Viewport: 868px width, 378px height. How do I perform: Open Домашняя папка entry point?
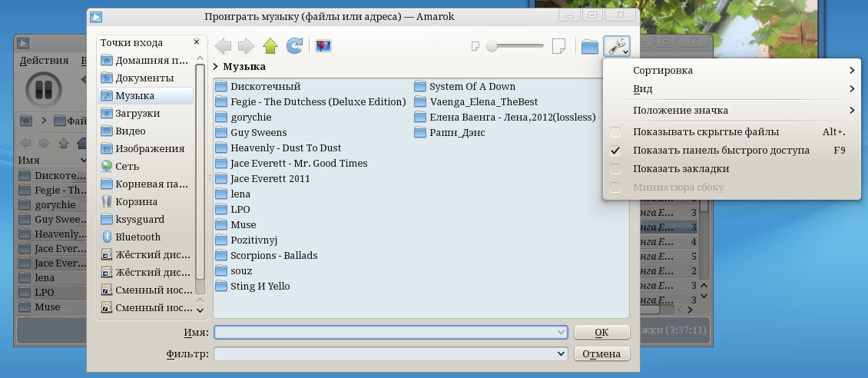click(x=146, y=61)
